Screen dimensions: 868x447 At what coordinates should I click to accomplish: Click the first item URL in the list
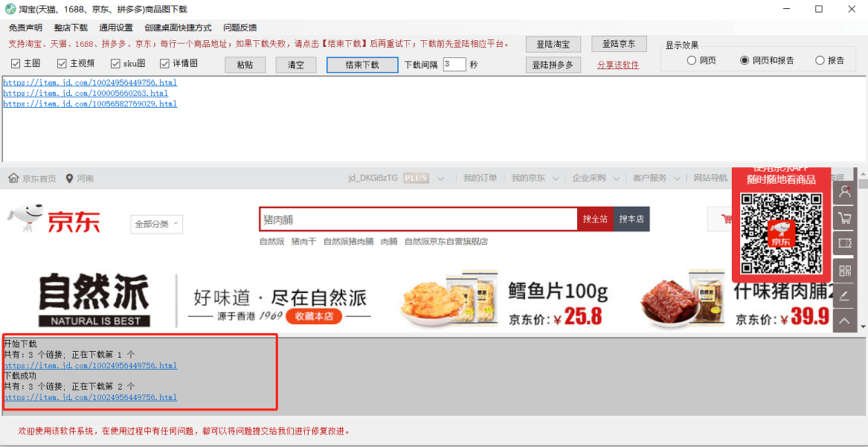click(x=90, y=83)
